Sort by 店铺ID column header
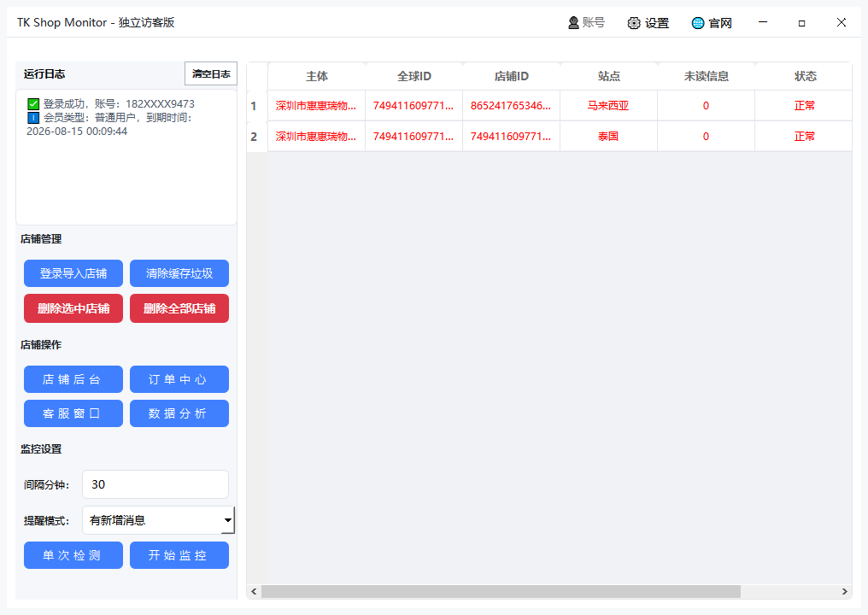 [512, 76]
